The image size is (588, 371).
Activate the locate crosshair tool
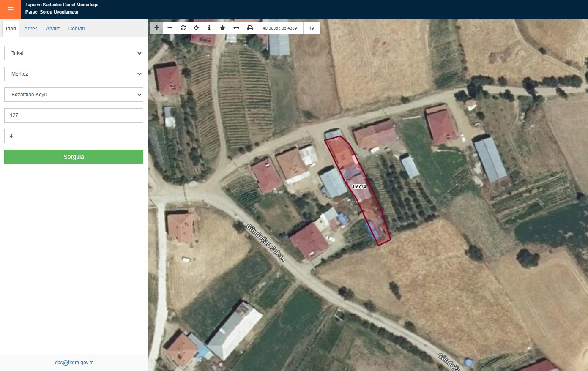pyautogui.click(x=196, y=28)
